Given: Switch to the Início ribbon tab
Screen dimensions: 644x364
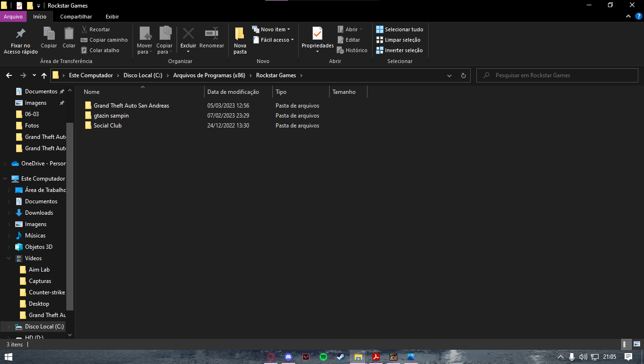Looking at the screenshot, I should click(40, 17).
